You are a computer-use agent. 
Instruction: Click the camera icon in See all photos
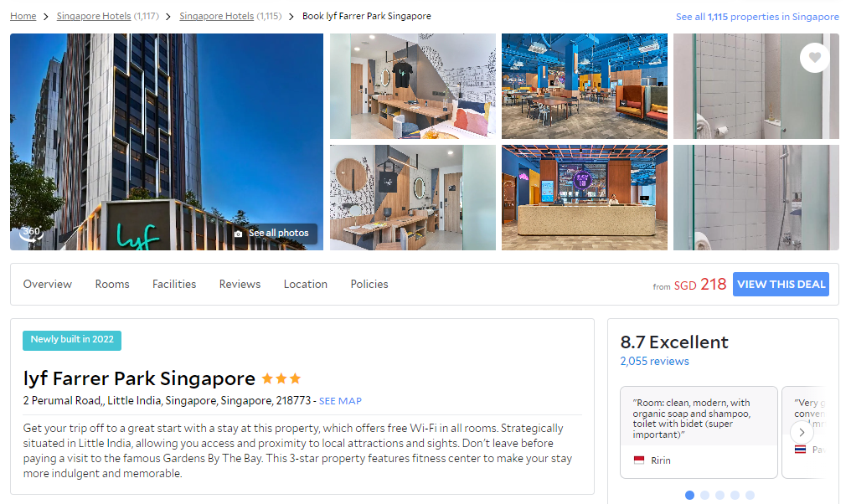(238, 234)
